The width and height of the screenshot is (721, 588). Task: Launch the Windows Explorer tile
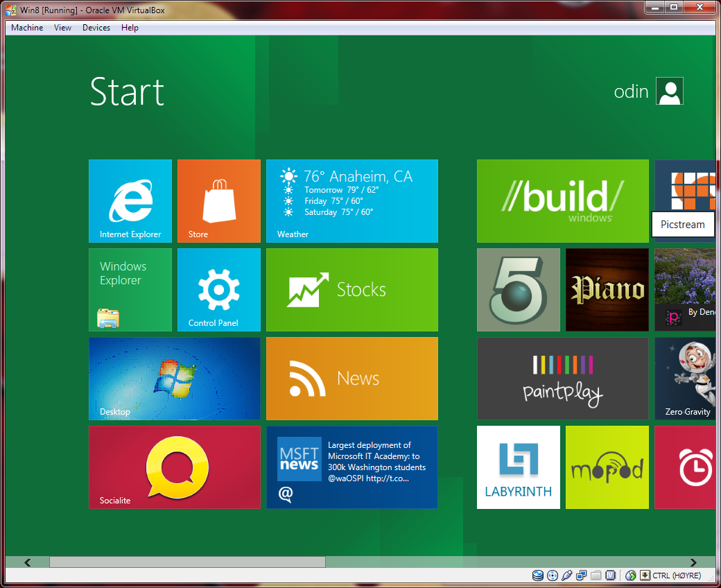tap(130, 290)
